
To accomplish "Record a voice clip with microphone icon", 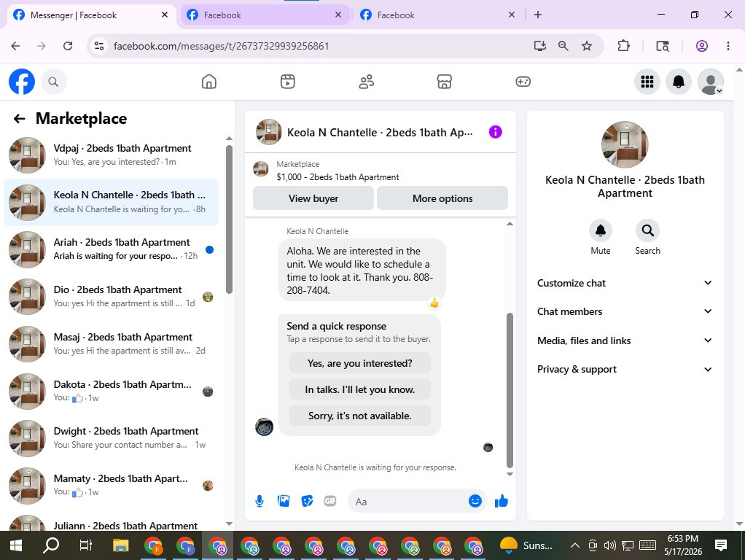I will [x=259, y=501].
